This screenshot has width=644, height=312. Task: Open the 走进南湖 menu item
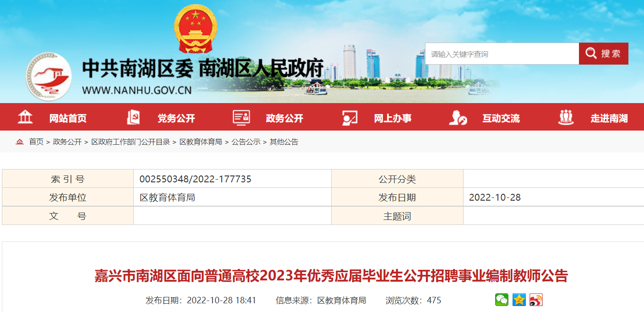(609, 118)
